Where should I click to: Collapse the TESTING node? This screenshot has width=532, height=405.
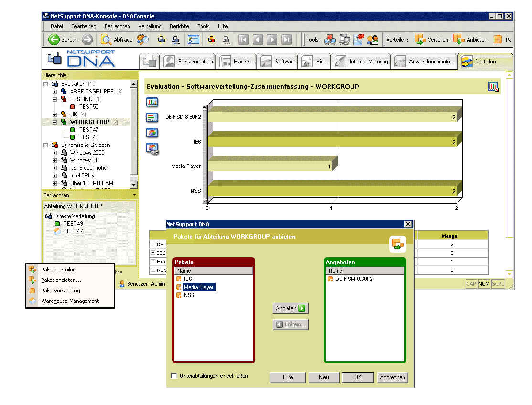pos(54,99)
